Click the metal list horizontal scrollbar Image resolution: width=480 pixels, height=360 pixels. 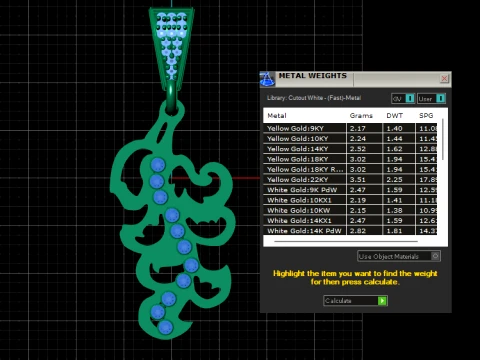346,241
